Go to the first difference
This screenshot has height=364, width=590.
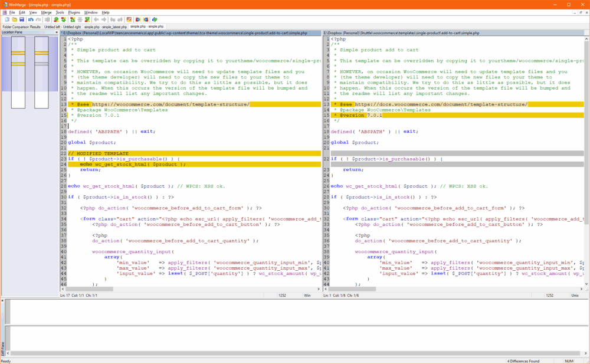73,18
